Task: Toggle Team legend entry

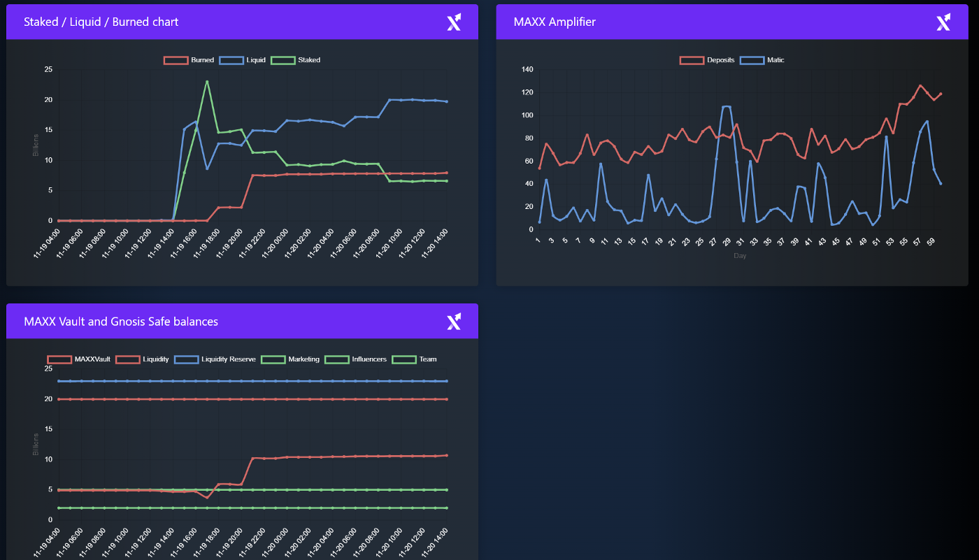Action: tap(414, 359)
